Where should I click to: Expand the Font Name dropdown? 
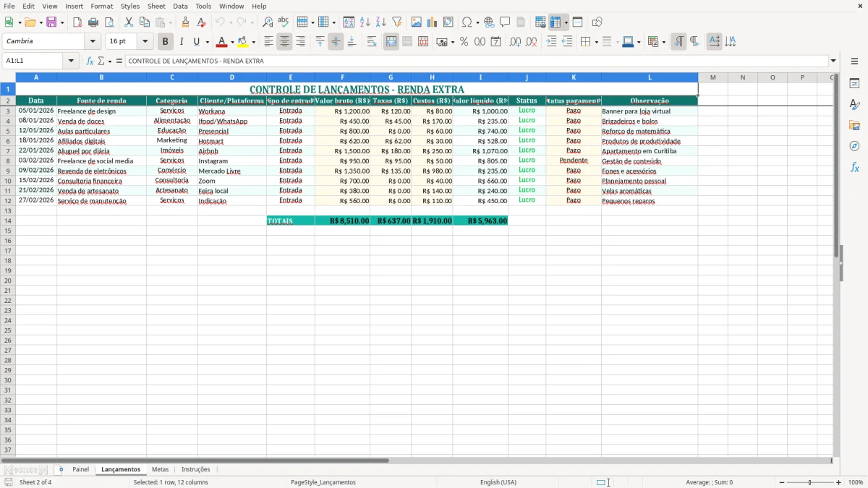coord(93,42)
